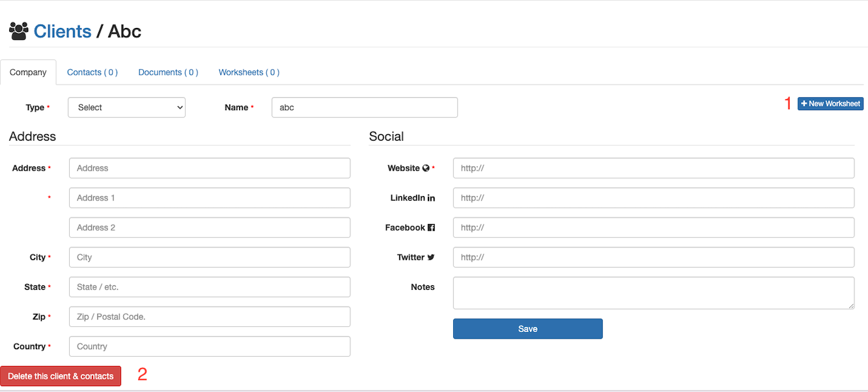Open the Type dropdown selector
868x392 pixels.
[126, 107]
